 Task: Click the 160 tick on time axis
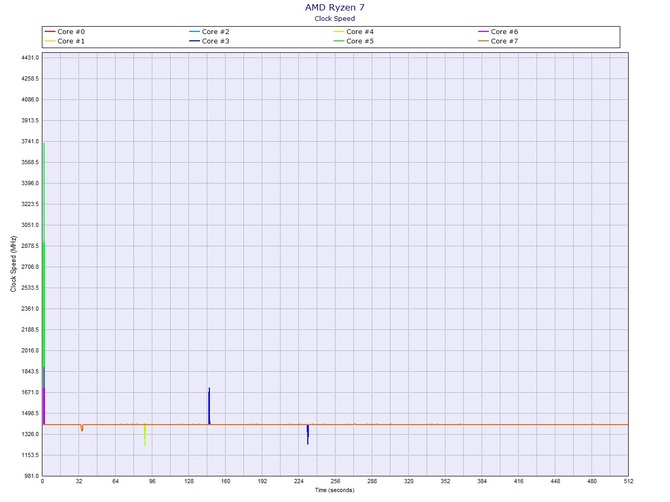click(x=226, y=481)
